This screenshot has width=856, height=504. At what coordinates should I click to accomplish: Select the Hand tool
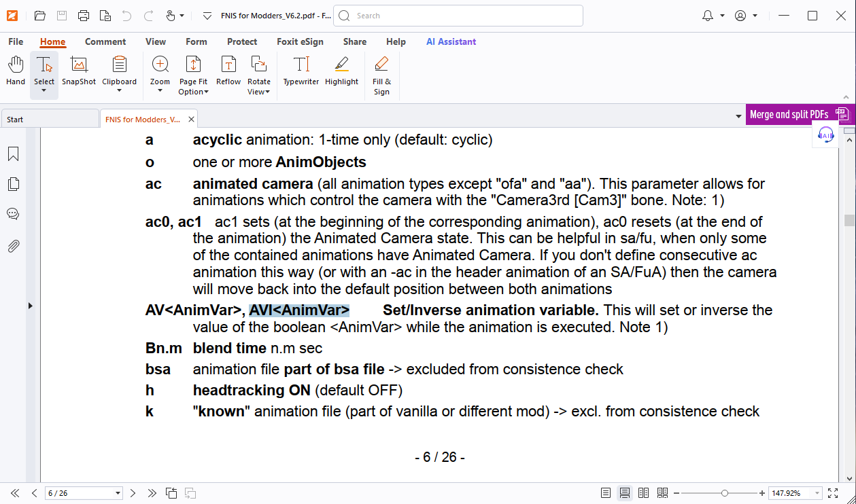(16, 71)
